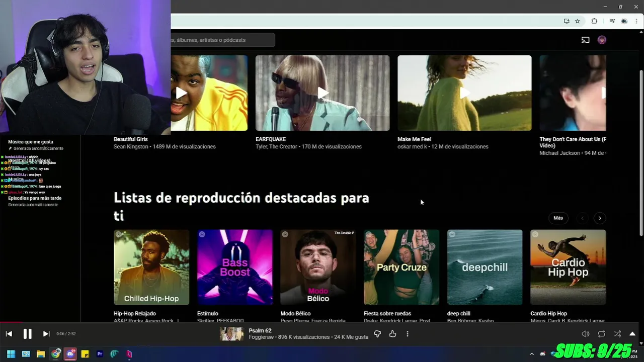
Task: Open the deepchill playlist cover
Action: tap(485, 267)
